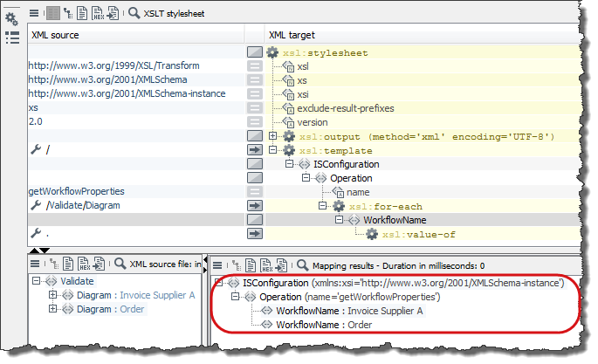Select the xsl:for-each node
598x364 pixels.
coord(386,206)
